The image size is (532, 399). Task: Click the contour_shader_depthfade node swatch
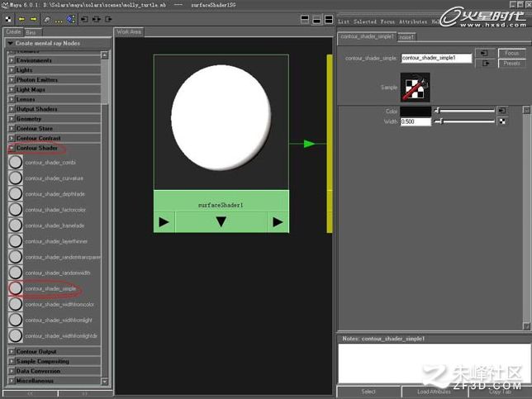point(16,194)
